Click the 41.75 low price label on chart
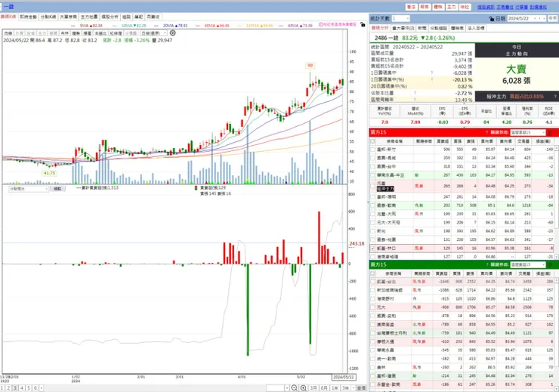This screenshot has height=392, width=559. point(50,173)
